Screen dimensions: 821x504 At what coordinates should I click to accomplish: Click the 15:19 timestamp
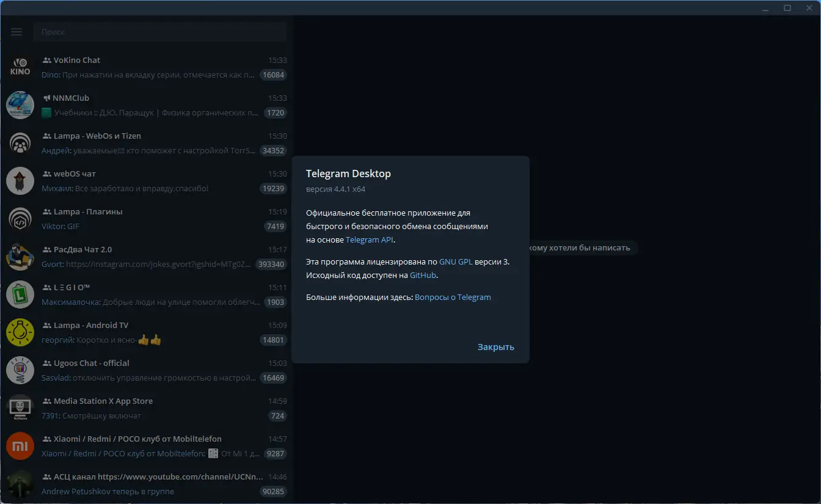277,212
